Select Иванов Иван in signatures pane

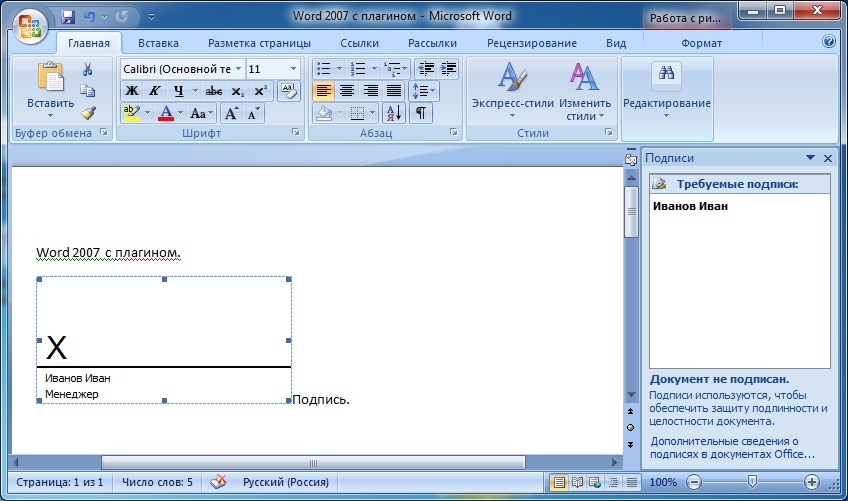pos(690,206)
